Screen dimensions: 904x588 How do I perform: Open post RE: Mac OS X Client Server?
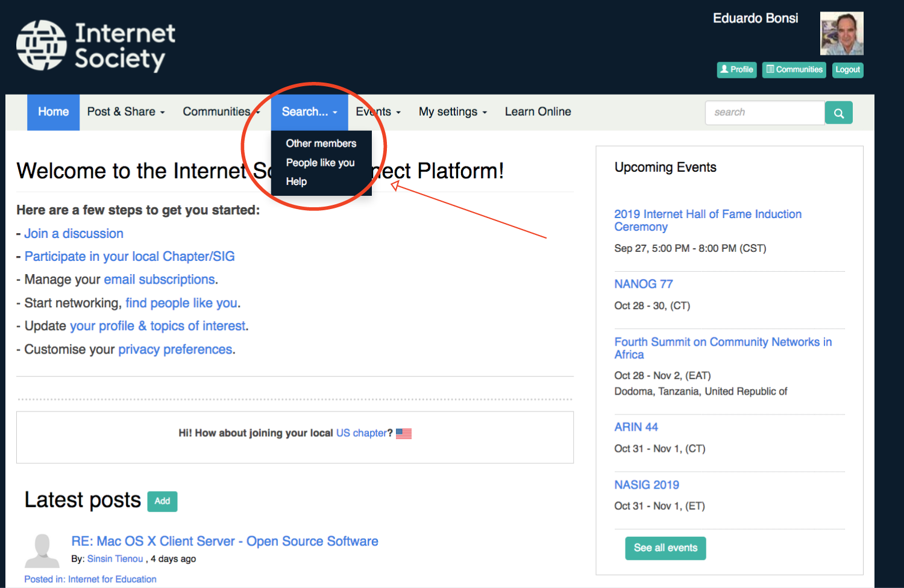pos(225,542)
